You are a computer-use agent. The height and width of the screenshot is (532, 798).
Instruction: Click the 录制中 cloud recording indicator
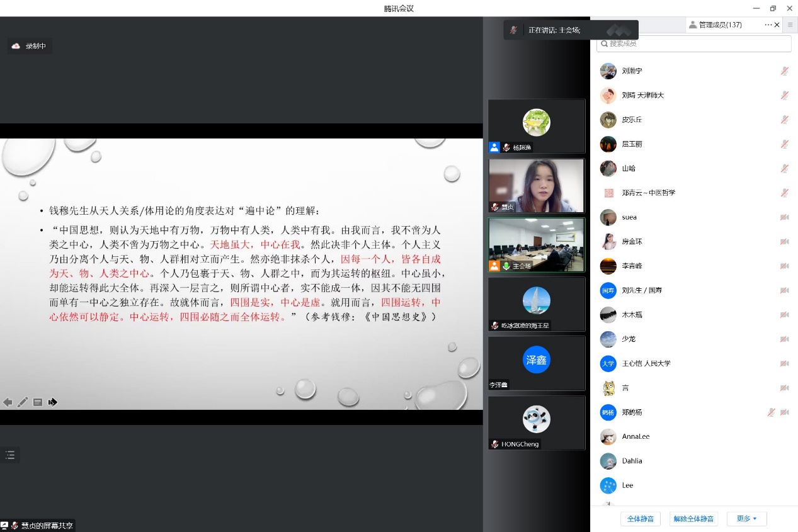pyautogui.click(x=29, y=46)
